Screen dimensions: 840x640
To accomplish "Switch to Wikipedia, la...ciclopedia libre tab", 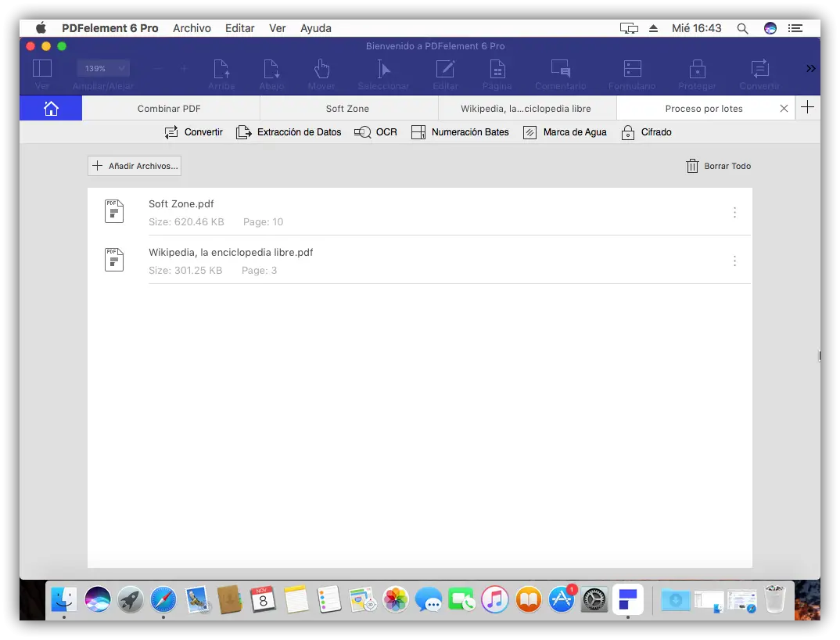I will (x=528, y=108).
